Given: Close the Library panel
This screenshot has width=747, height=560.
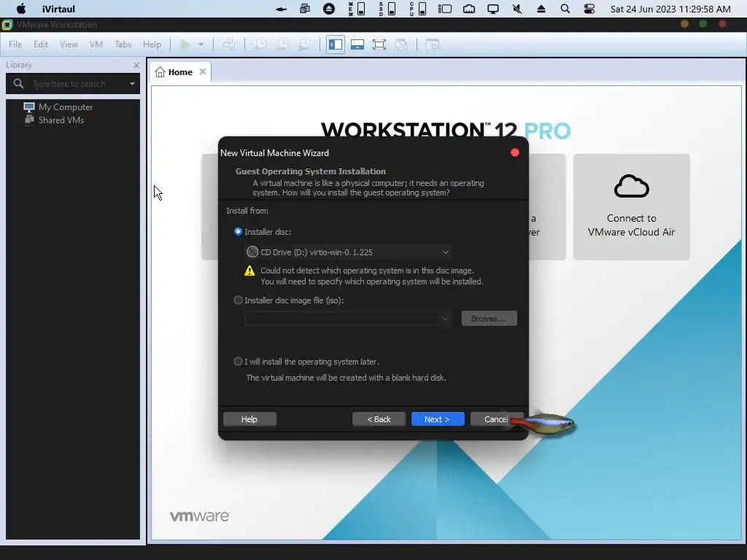Looking at the screenshot, I should click(x=136, y=65).
